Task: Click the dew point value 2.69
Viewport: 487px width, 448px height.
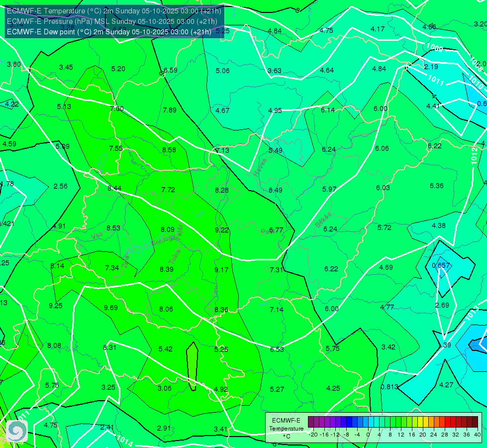Action: coord(442,305)
